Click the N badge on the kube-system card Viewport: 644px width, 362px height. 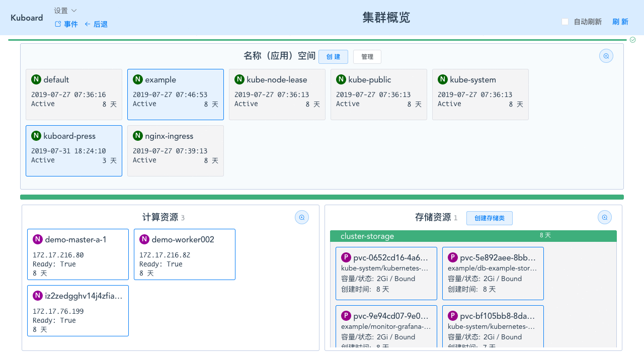coord(442,79)
